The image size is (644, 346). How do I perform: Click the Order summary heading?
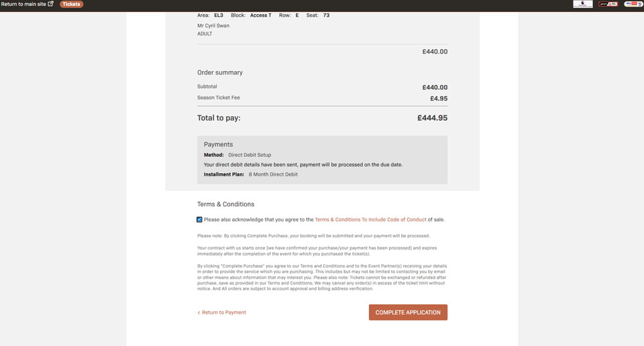pos(220,72)
